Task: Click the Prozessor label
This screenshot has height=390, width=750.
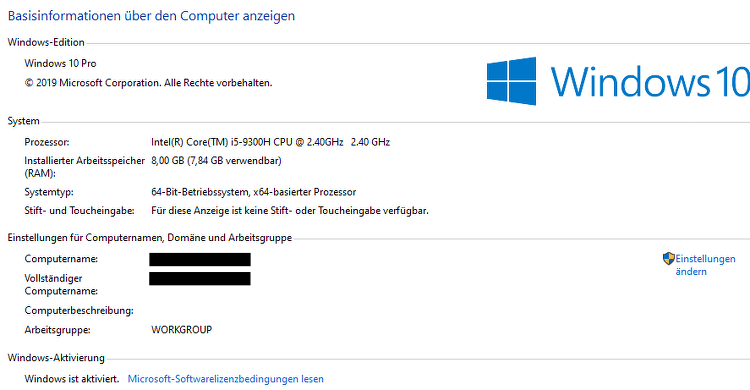Action: [x=47, y=142]
